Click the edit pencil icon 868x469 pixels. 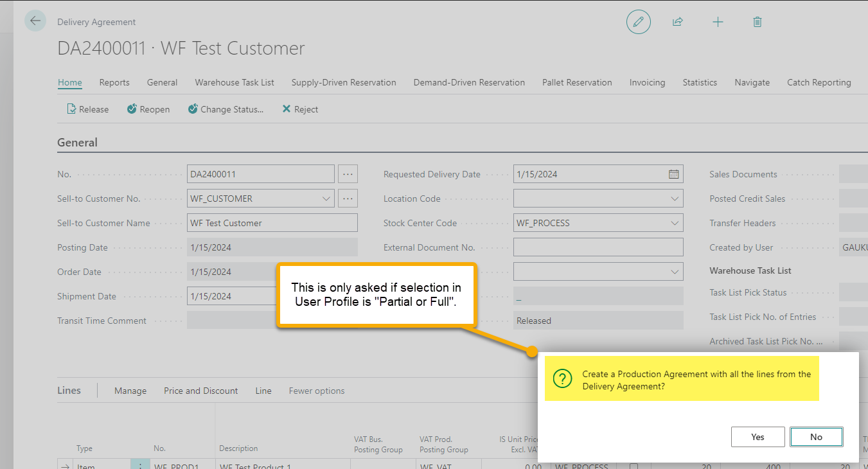638,22
